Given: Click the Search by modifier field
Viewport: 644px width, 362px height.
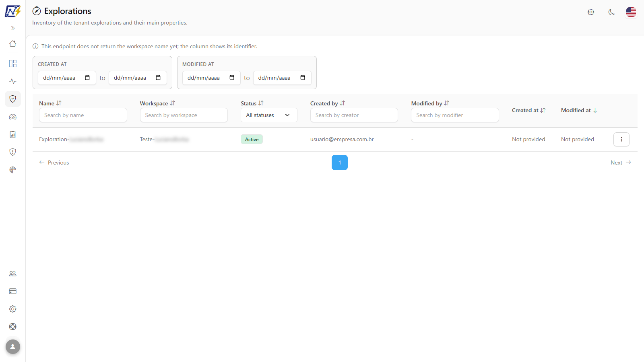Looking at the screenshot, I should tap(455, 115).
